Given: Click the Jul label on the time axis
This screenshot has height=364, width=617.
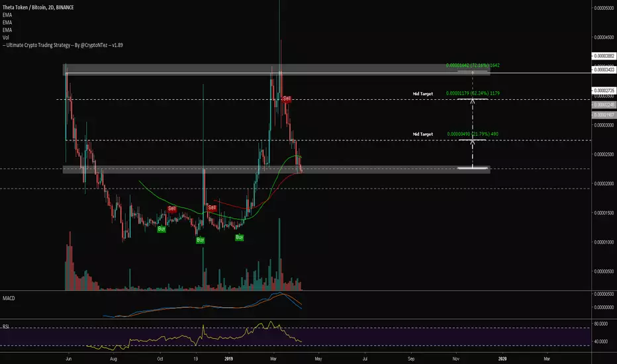Looking at the screenshot, I should coord(365,359).
